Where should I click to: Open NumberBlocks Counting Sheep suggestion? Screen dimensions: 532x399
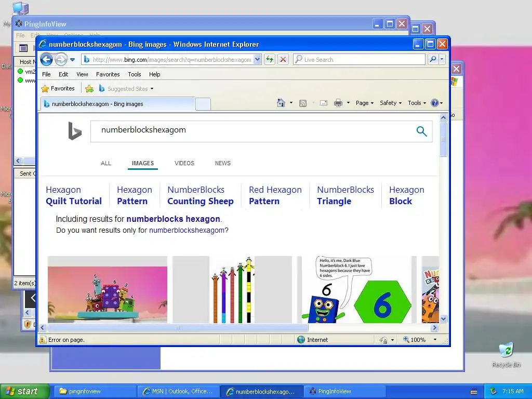pos(200,195)
